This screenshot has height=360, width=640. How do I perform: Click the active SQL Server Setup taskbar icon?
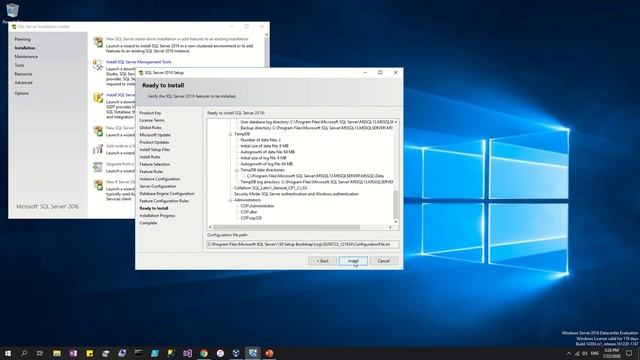[253, 353]
